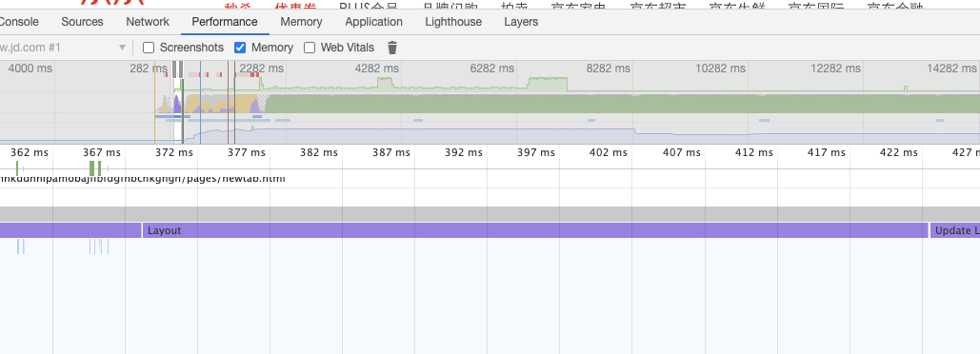
Task: Click the overview timeline at 12282 ms
Action: 835,69
